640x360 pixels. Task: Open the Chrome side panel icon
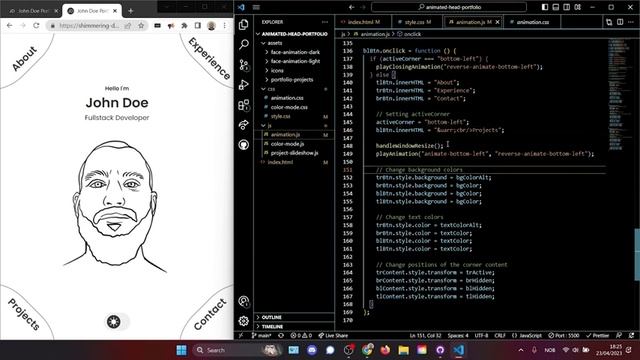pos(198,25)
